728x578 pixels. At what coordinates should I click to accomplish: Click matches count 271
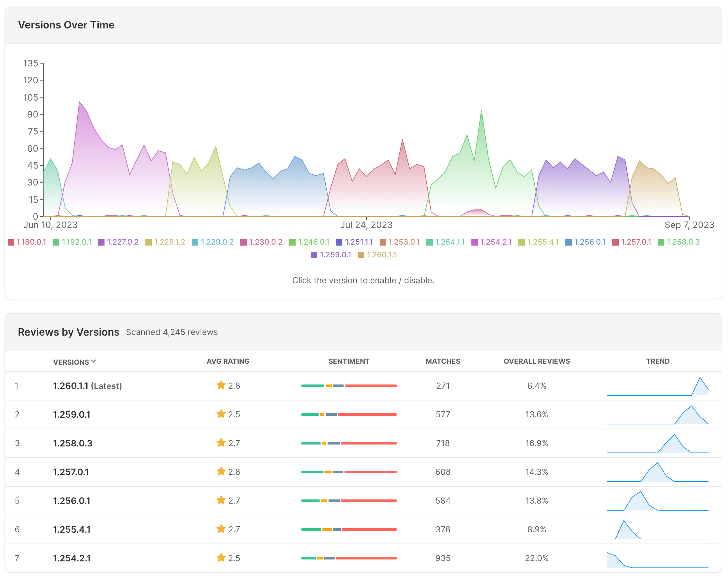443,386
